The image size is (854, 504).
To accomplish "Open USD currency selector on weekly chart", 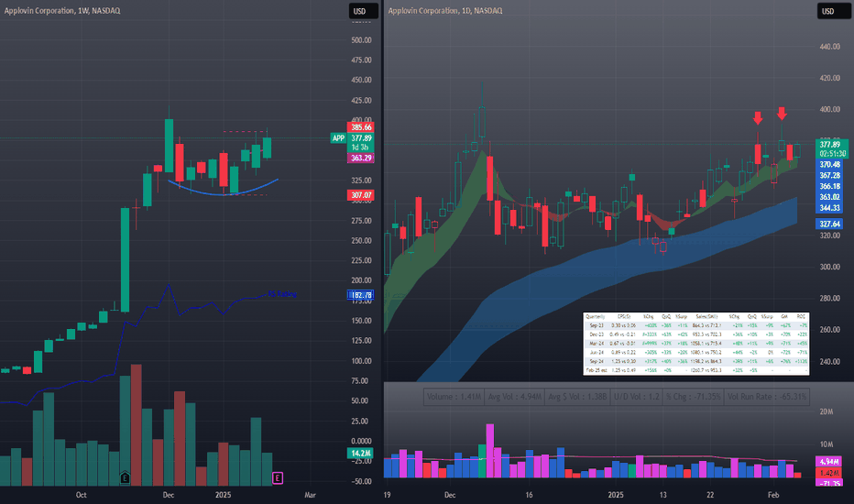I will click(363, 11).
